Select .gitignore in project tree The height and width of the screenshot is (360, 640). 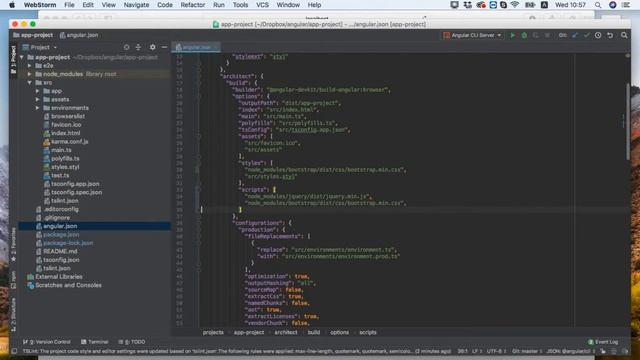point(57,218)
